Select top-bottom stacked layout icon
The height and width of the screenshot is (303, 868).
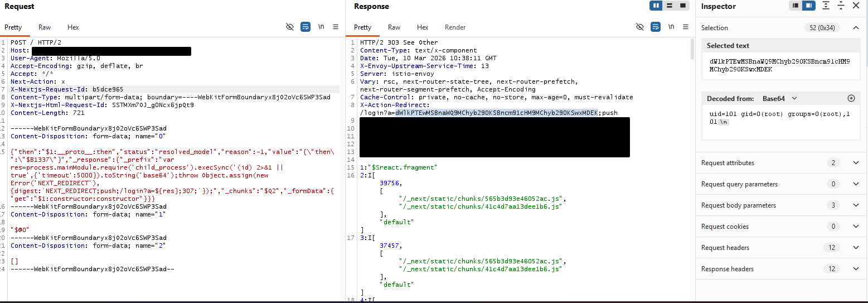point(669,6)
